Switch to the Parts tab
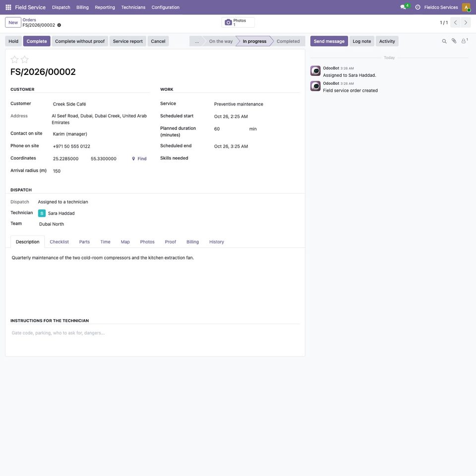476x476 pixels. [x=84, y=242]
